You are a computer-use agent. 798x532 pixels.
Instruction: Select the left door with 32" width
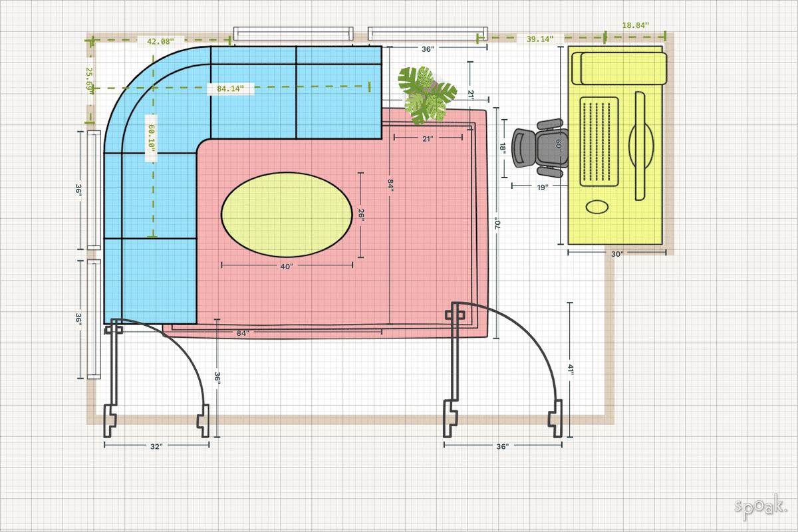coord(157,377)
